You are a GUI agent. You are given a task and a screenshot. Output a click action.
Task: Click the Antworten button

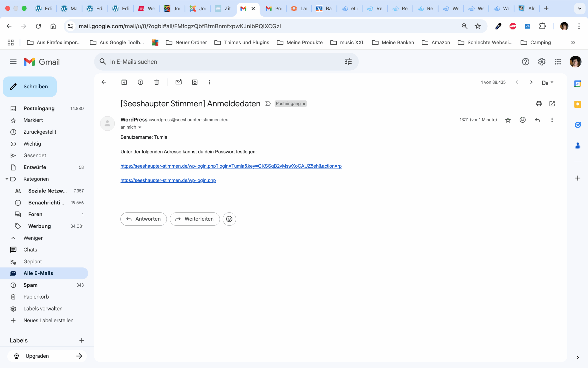pyautogui.click(x=144, y=219)
